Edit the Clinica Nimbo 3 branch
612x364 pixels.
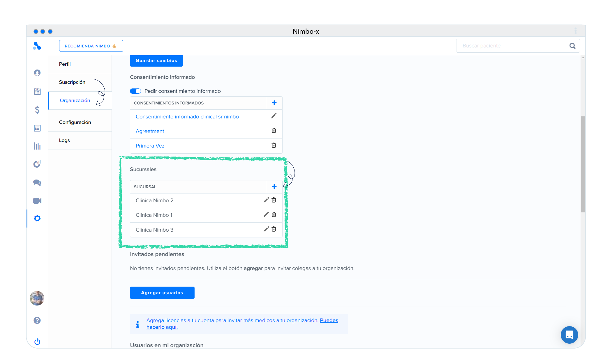pos(266,229)
